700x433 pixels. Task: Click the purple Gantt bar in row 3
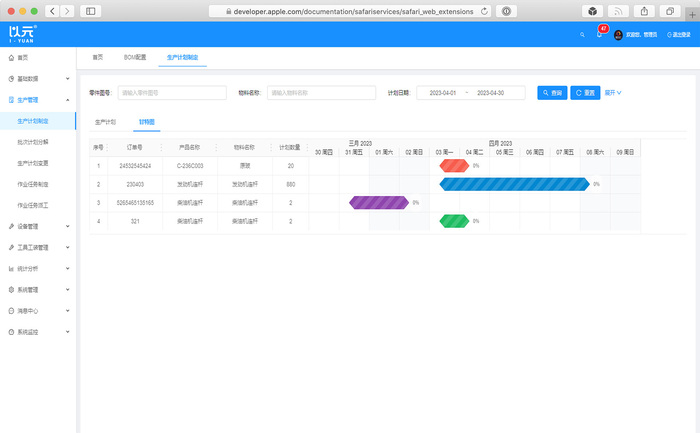point(379,202)
